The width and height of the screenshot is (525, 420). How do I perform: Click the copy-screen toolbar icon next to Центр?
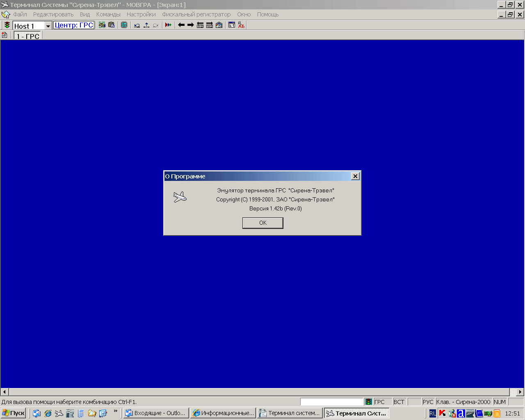pyautogui.click(x=102, y=25)
